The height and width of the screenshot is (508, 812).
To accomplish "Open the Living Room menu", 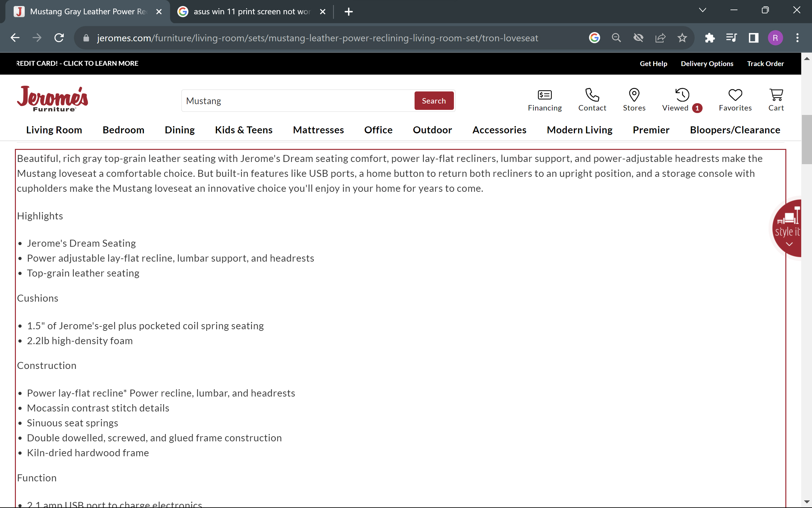I will tap(54, 130).
